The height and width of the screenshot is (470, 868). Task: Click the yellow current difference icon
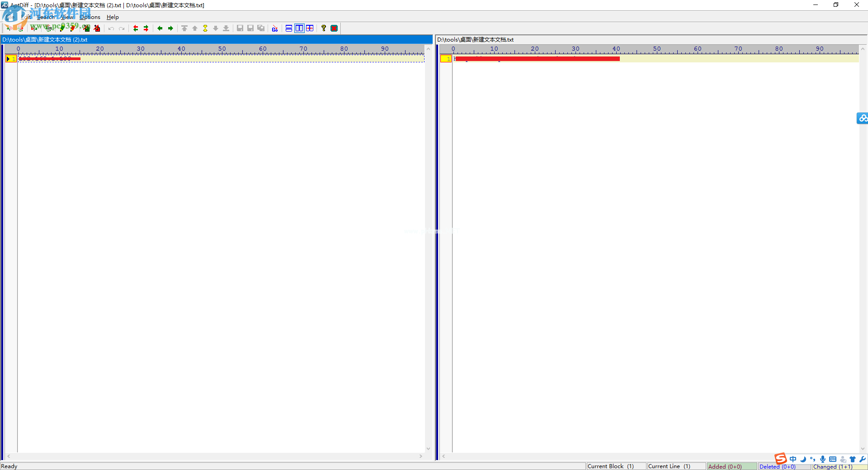(x=205, y=28)
